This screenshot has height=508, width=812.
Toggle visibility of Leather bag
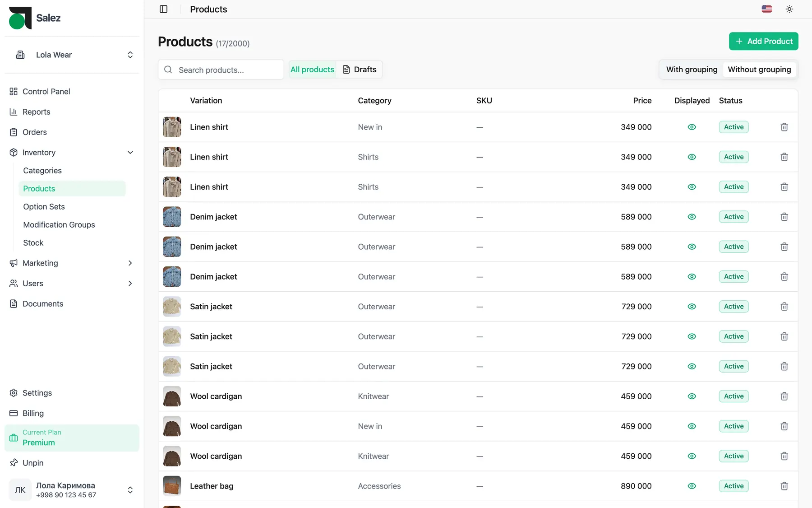[x=692, y=486]
